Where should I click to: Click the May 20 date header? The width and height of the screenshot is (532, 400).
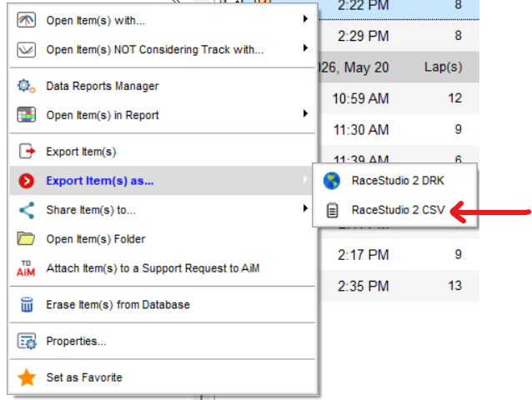pyautogui.click(x=354, y=67)
